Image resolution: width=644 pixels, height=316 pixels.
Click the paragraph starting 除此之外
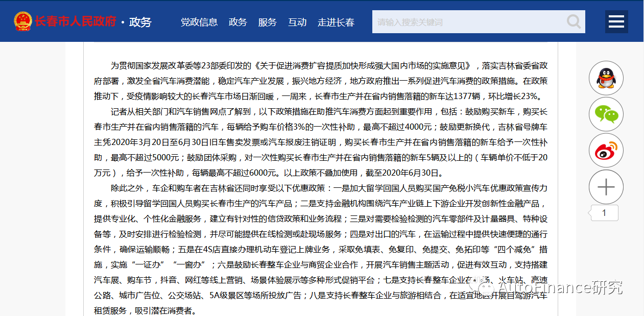(x=321, y=249)
